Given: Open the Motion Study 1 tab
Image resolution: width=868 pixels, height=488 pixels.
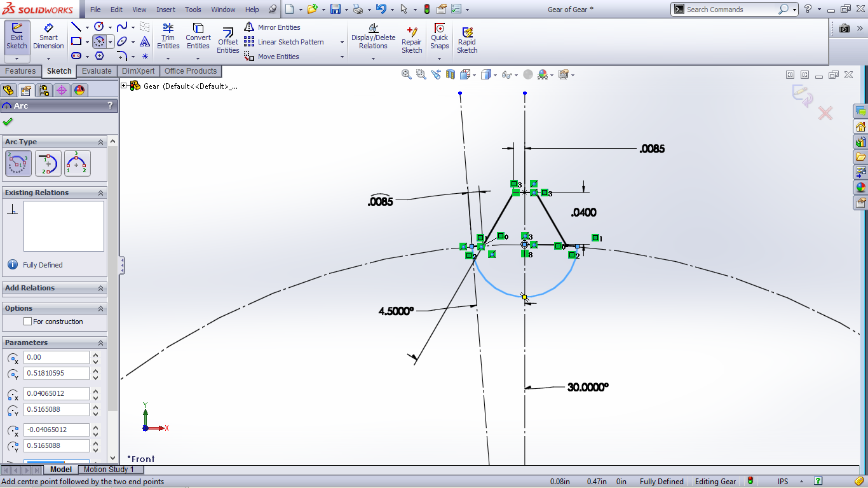Looking at the screenshot, I should click(109, 470).
